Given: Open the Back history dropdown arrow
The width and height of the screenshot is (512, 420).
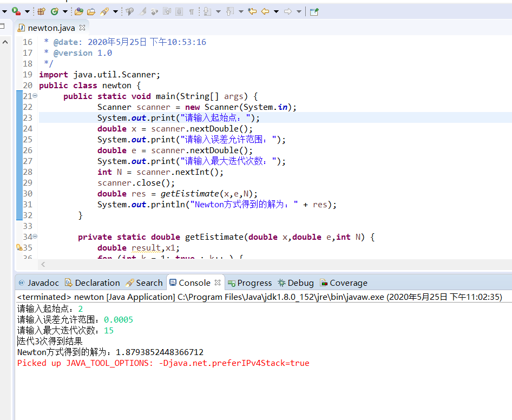Looking at the screenshot, I should pos(276,12).
